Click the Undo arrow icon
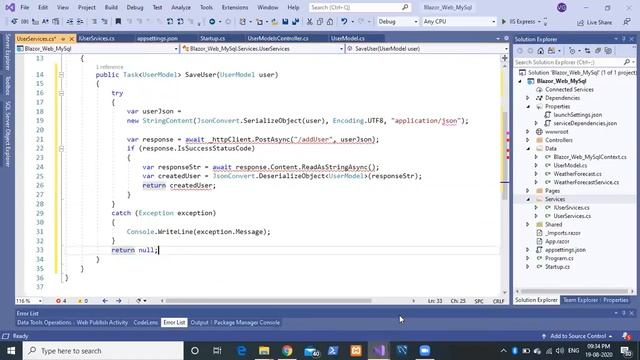This screenshot has height=360, width=640. [344, 22]
